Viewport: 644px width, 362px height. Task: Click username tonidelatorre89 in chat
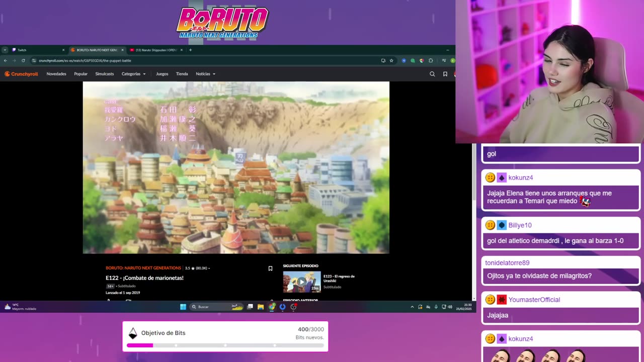click(x=507, y=263)
